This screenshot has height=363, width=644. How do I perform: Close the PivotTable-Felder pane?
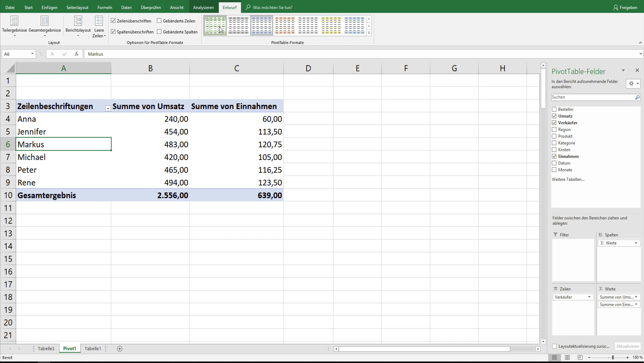(x=637, y=70)
